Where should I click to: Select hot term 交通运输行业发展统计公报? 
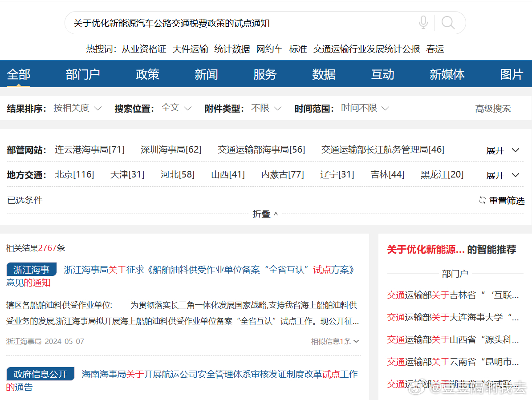click(x=366, y=49)
